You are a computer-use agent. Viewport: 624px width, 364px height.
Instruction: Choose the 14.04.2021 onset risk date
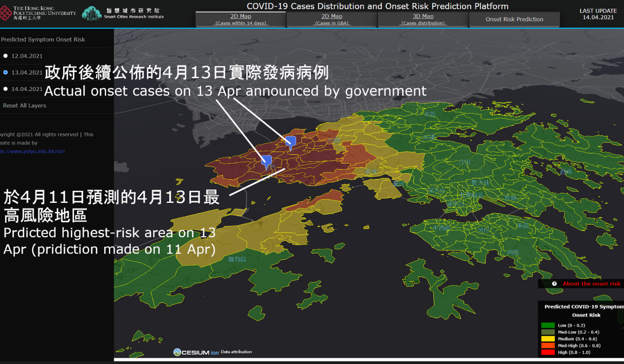coord(5,89)
